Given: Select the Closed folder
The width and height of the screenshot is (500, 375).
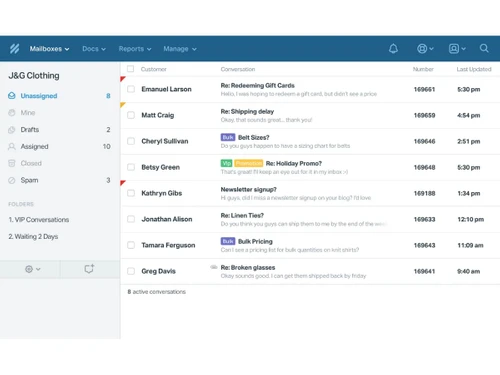Looking at the screenshot, I should click(x=59, y=163).
